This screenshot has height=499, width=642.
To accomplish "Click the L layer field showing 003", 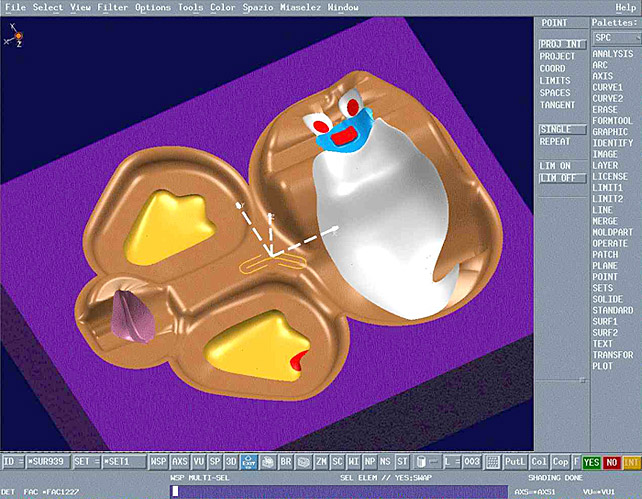I will coord(471,462).
